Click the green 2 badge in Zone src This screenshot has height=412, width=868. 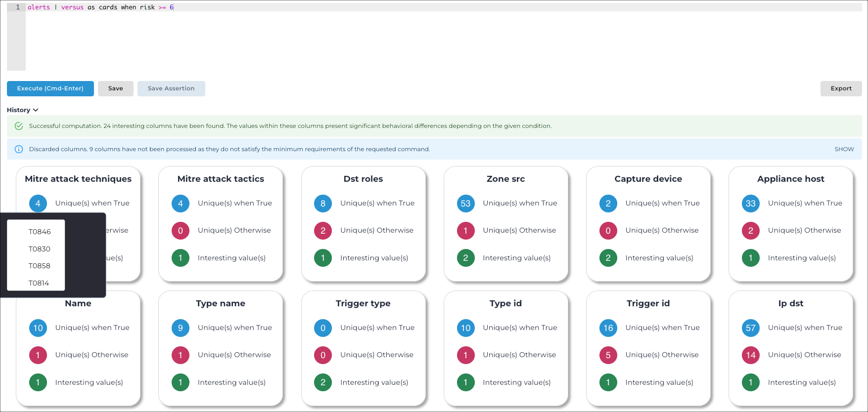pyautogui.click(x=465, y=258)
